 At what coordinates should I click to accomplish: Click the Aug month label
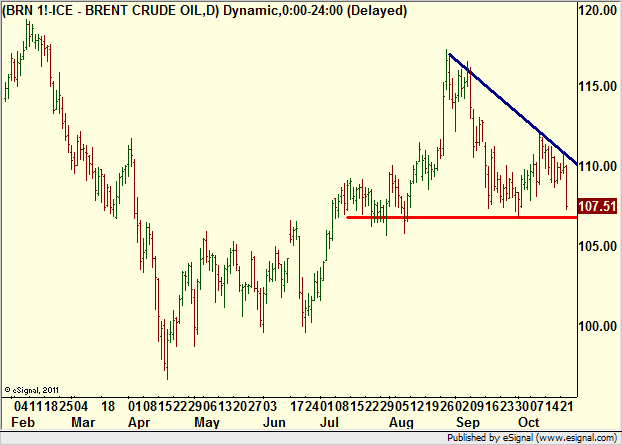coord(401,423)
